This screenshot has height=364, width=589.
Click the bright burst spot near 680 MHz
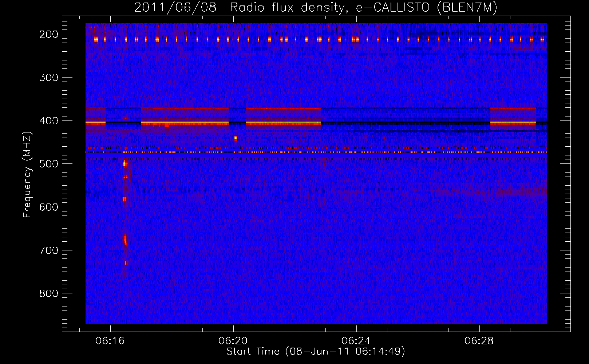coord(126,240)
